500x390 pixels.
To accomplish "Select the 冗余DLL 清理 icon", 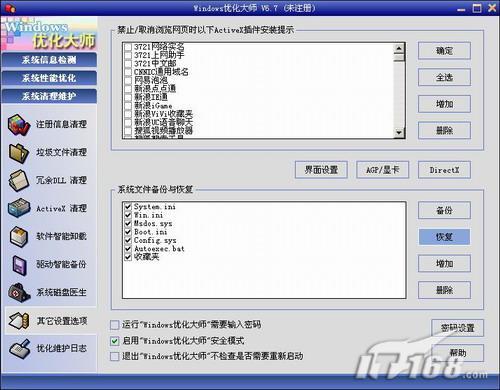I will tap(19, 181).
